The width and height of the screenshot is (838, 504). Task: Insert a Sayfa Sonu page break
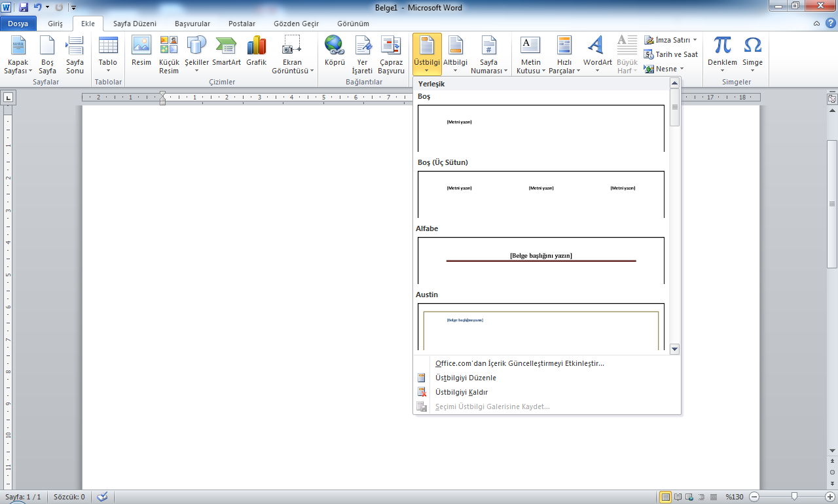pos(75,55)
